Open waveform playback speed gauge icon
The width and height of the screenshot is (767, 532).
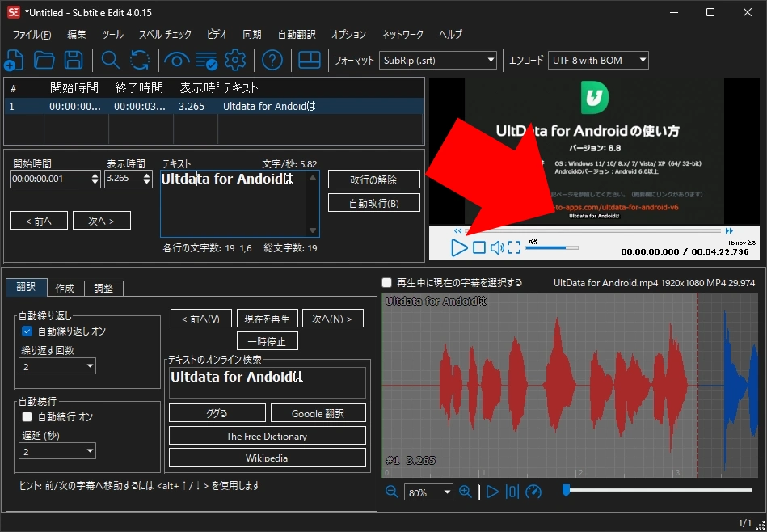tap(533, 492)
